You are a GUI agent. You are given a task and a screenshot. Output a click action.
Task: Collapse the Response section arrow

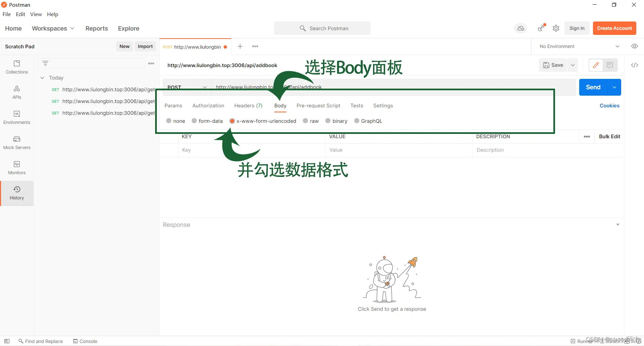coord(617,225)
